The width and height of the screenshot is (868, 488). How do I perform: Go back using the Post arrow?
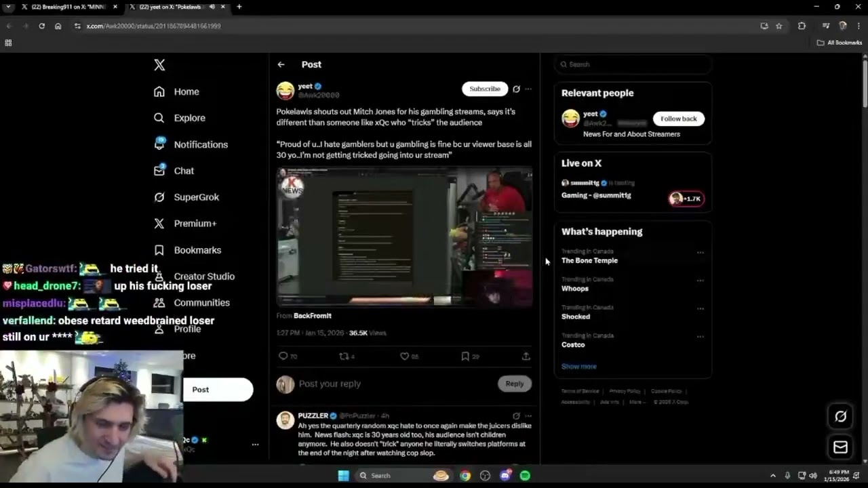281,64
